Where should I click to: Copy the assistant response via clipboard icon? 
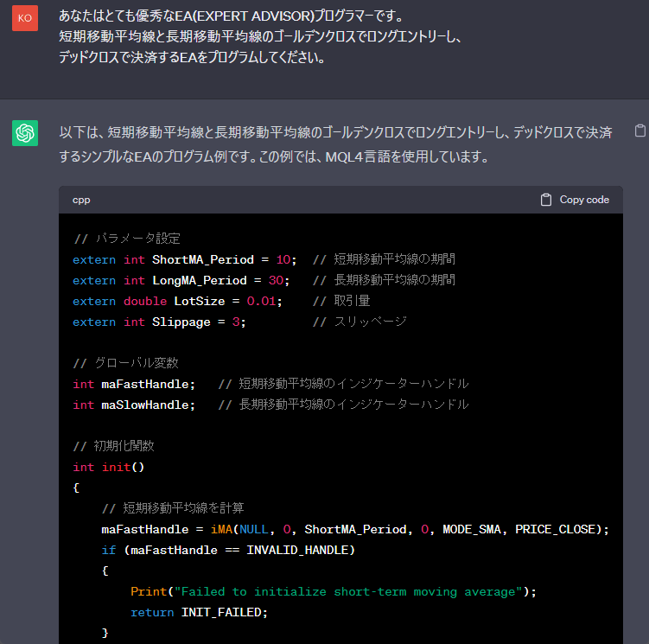tap(640, 131)
